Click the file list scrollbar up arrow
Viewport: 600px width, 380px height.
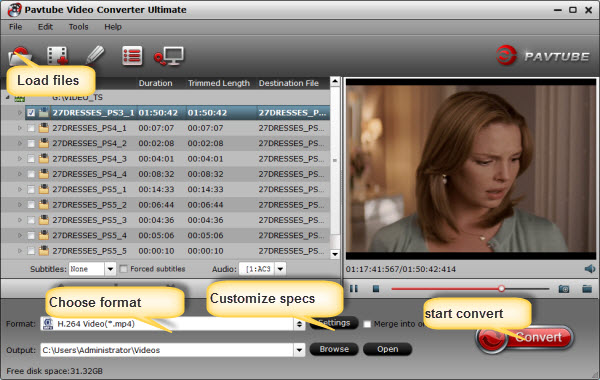pyautogui.click(x=335, y=82)
